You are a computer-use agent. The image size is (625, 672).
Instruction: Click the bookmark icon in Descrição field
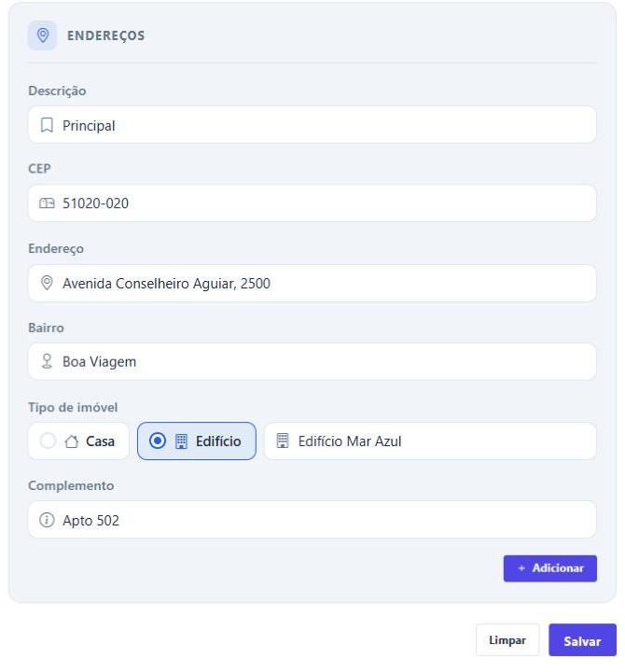[x=47, y=125]
